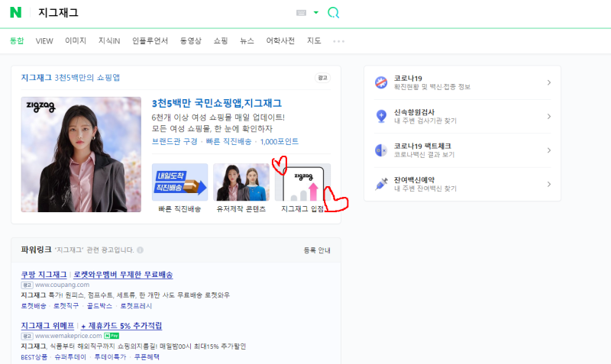Open the 쿠팡 지그재그 ad title
This screenshot has width=611, height=364.
coord(44,275)
